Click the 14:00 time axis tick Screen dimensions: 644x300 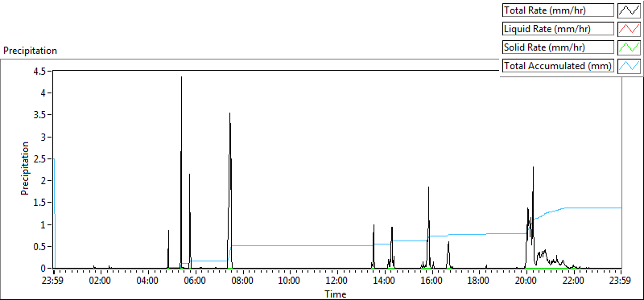click(x=385, y=282)
